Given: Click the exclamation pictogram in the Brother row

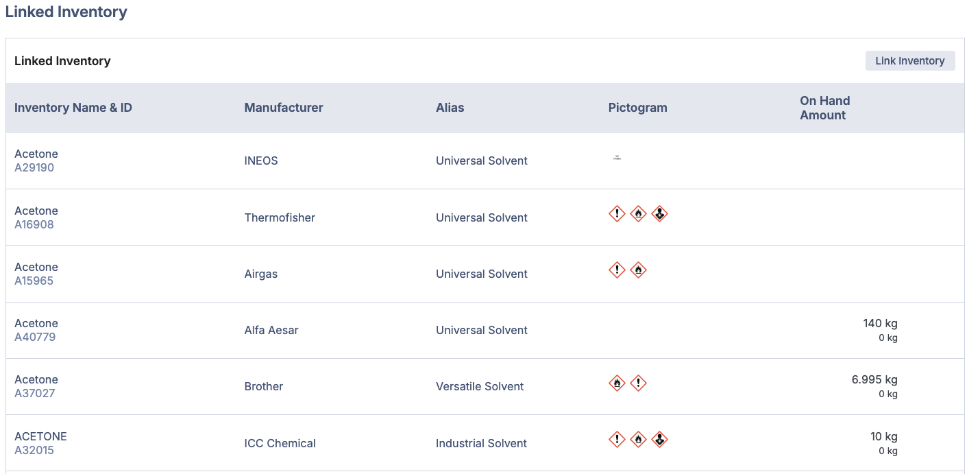Looking at the screenshot, I should point(638,383).
